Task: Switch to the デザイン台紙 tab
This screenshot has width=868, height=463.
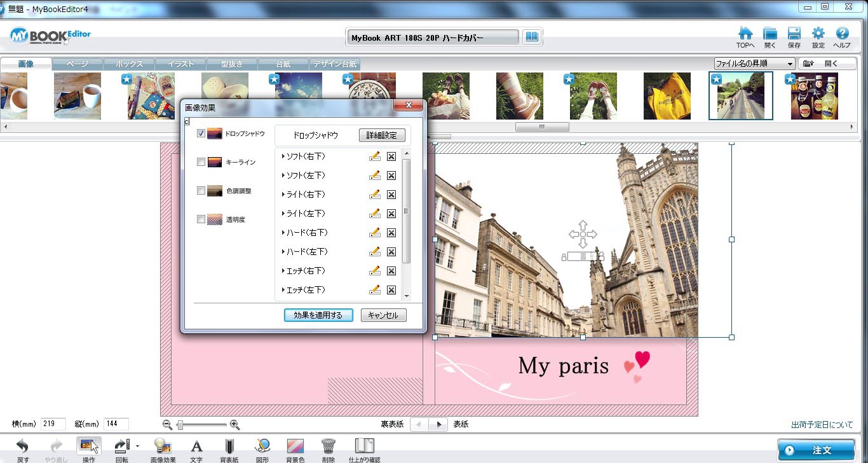Action: point(335,64)
